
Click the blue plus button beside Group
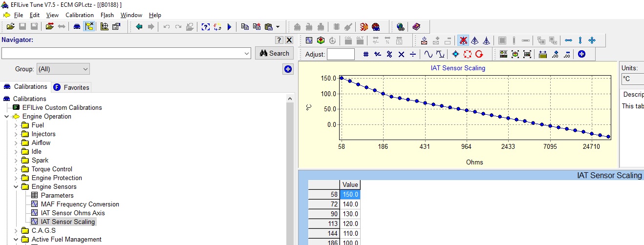point(288,69)
